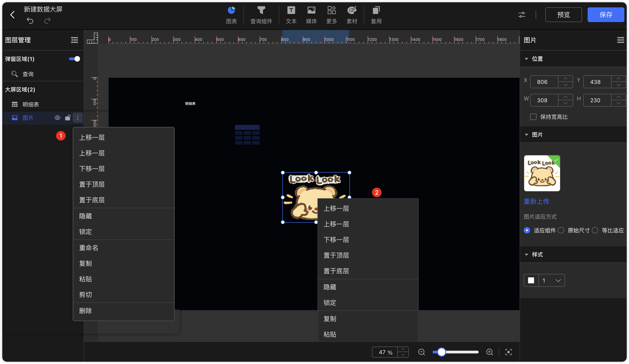
Task: Click the 明细表 table component on canvas
Action: [x=247, y=135]
